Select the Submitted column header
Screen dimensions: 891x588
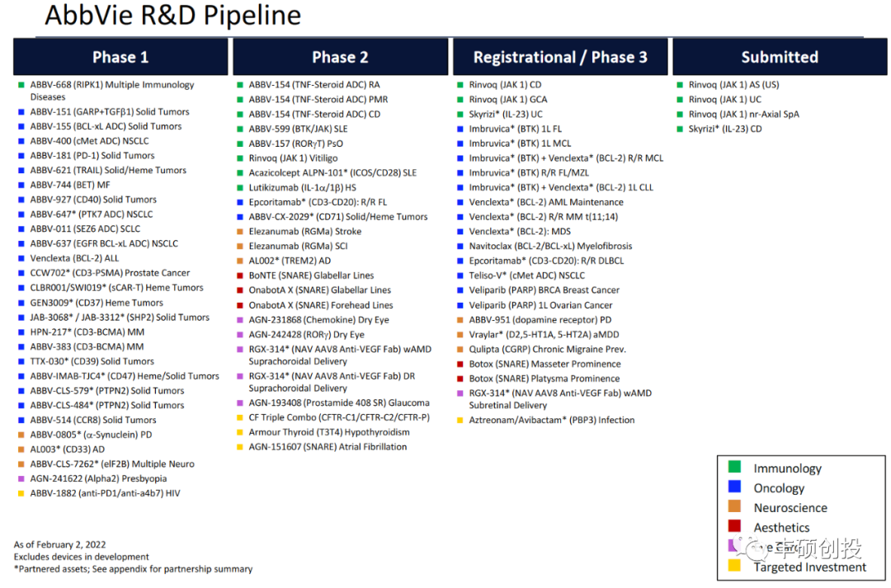[779, 57]
